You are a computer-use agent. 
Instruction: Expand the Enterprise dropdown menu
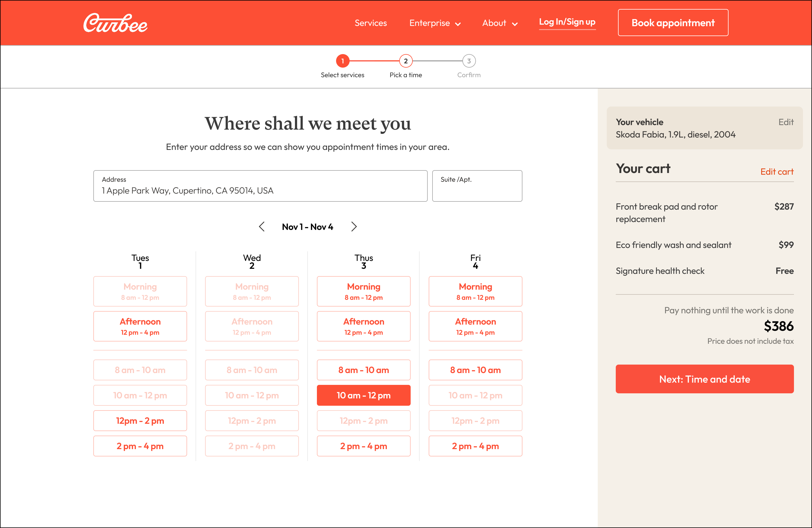coord(435,23)
